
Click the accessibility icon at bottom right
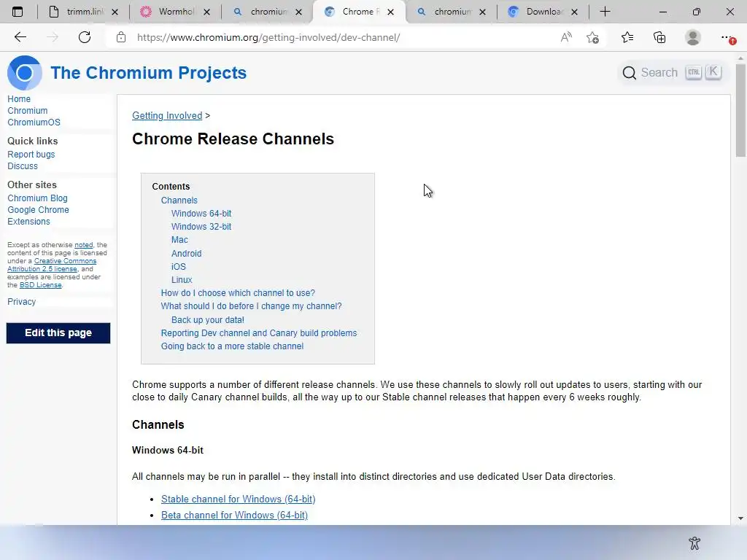coord(694,542)
